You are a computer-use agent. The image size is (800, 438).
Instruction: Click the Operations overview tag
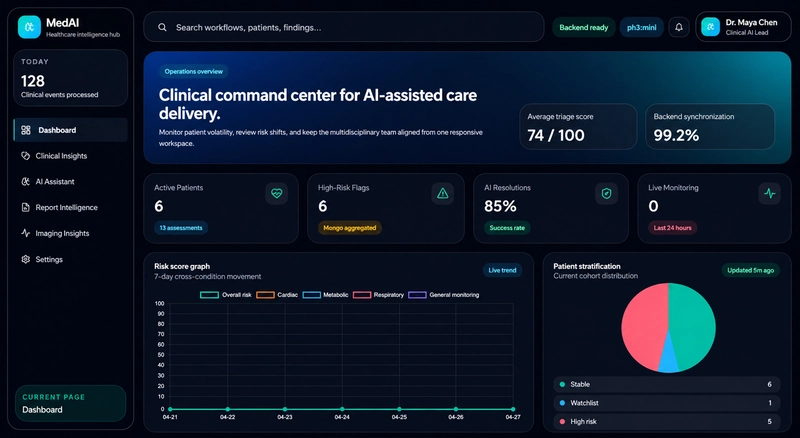click(193, 71)
